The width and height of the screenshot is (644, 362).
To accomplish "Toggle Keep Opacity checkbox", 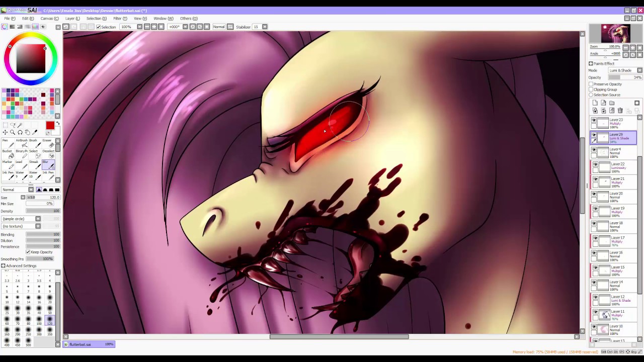I will coord(28,252).
